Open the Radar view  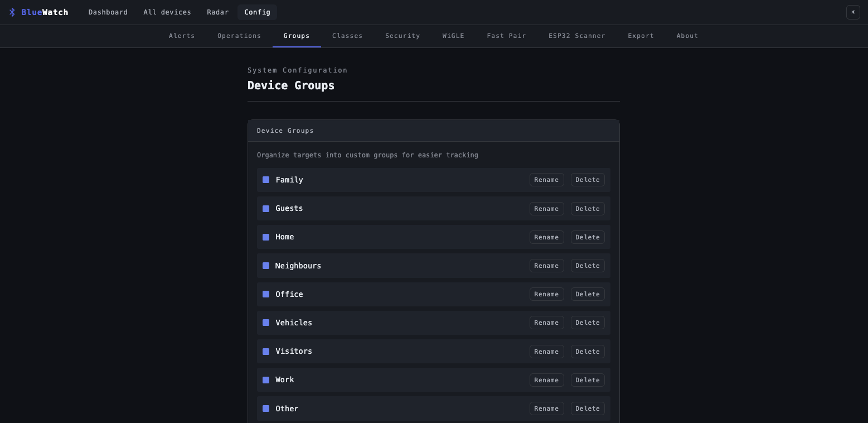tap(218, 12)
